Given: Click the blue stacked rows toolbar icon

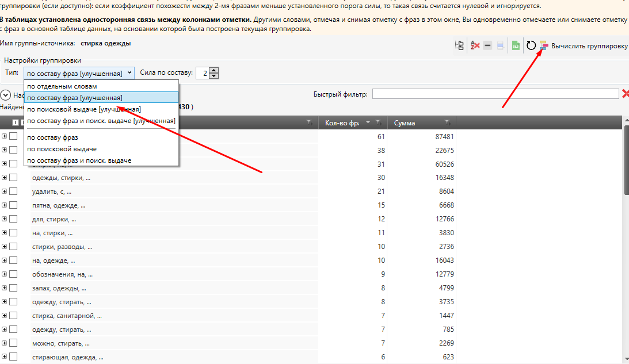Looking at the screenshot, I should click(500, 45).
